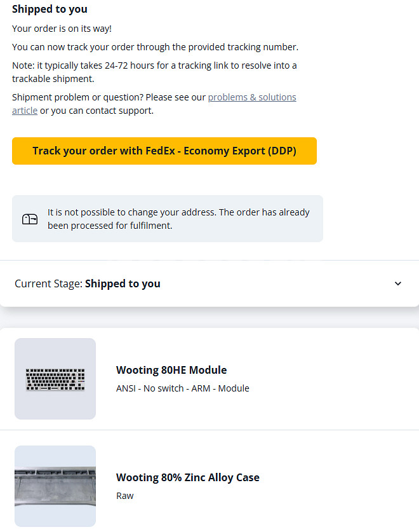Select the Wooting 80HE Module title
This screenshot has height=532, width=419.
[171, 370]
